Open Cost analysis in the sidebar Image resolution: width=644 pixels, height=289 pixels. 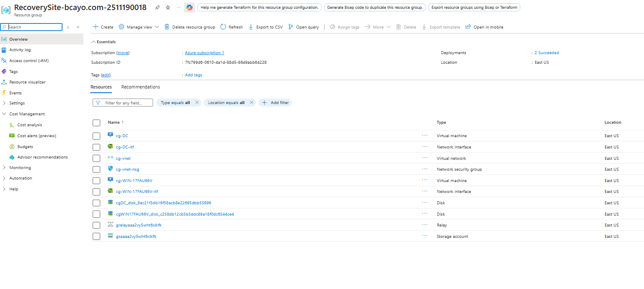pyautogui.click(x=29, y=125)
